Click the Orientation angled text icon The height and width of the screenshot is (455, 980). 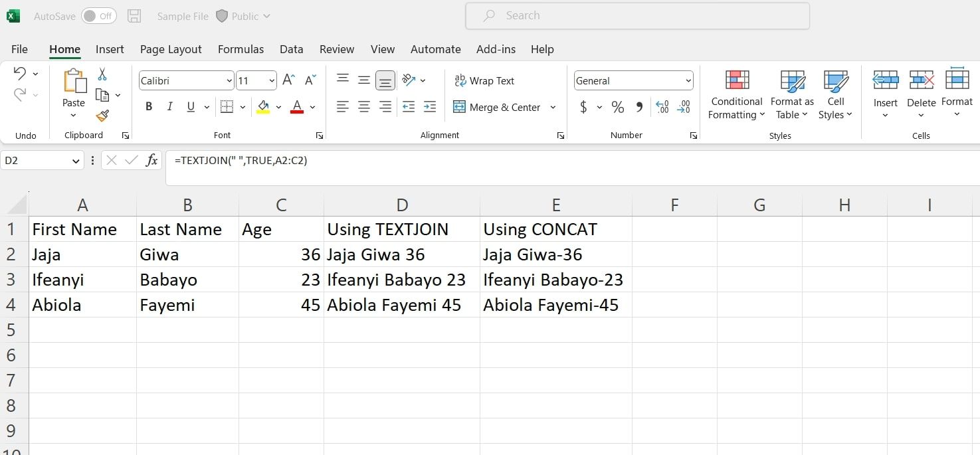pos(409,80)
